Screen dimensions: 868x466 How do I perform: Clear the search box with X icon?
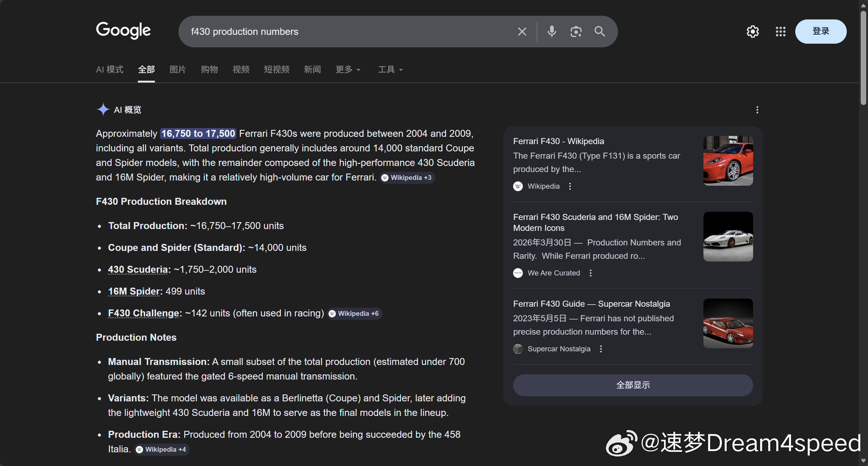coord(522,32)
